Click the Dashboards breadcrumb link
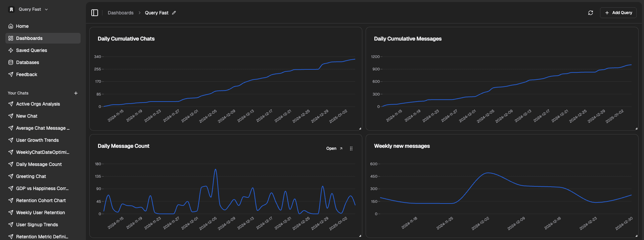Screen dimensions: 644x240 coord(121,13)
